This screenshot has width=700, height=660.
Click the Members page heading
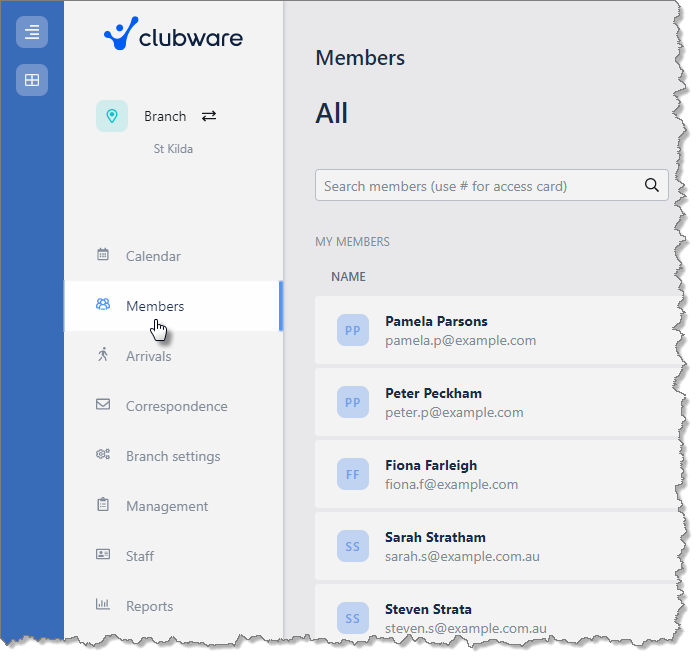click(x=360, y=58)
